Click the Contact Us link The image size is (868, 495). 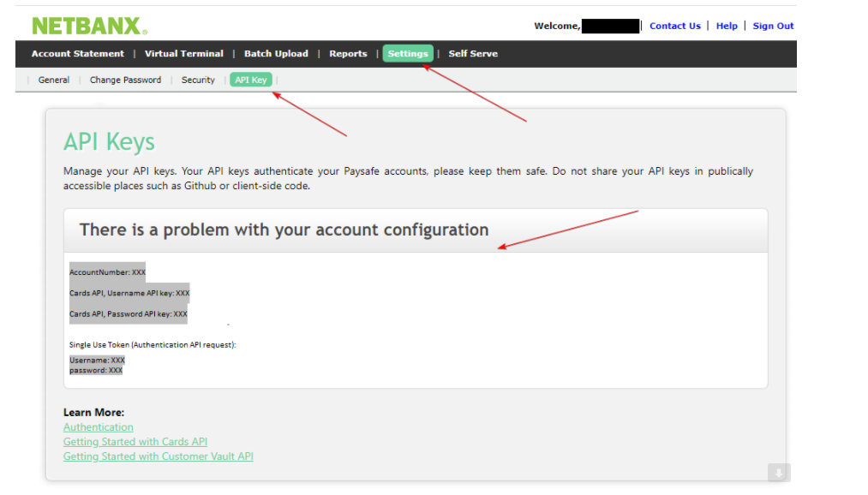coord(675,26)
